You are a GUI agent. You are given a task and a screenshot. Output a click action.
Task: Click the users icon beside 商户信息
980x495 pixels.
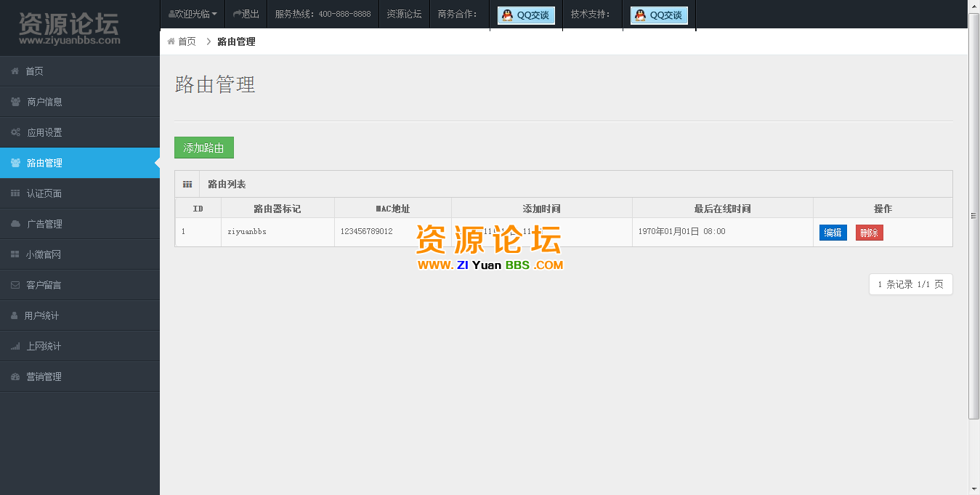(15, 102)
